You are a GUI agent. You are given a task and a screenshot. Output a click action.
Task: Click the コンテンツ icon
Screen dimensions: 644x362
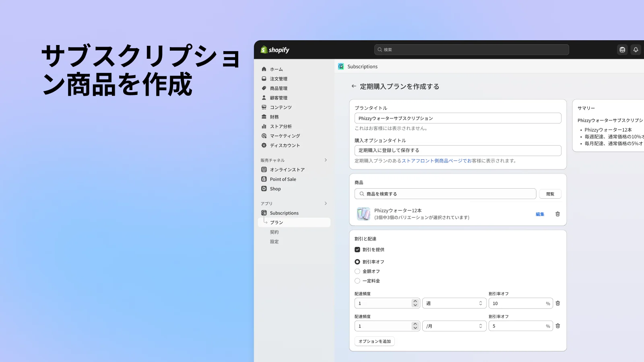[x=264, y=107]
